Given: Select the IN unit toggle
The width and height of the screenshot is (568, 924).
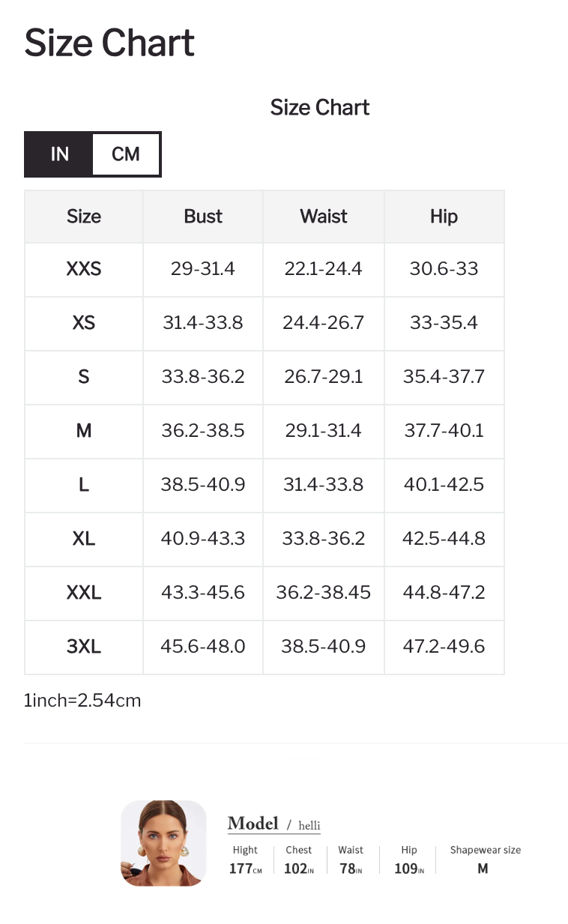Looking at the screenshot, I should (x=59, y=154).
